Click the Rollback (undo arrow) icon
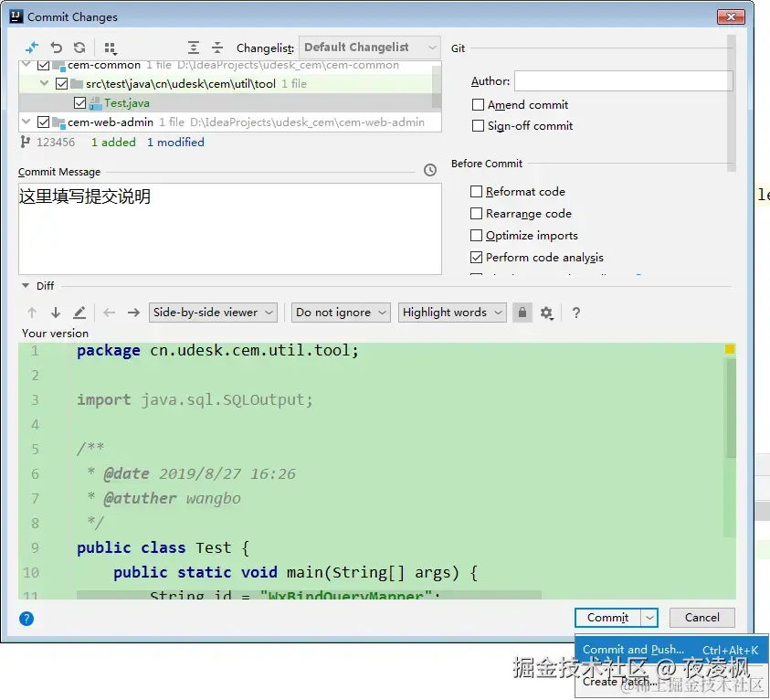This screenshot has height=700, width=770. 57,48
